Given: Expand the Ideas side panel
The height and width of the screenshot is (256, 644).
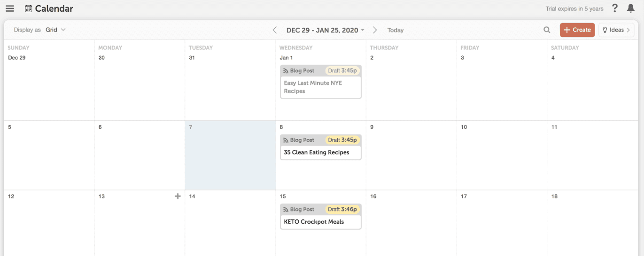Looking at the screenshot, I should (x=616, y=30).
